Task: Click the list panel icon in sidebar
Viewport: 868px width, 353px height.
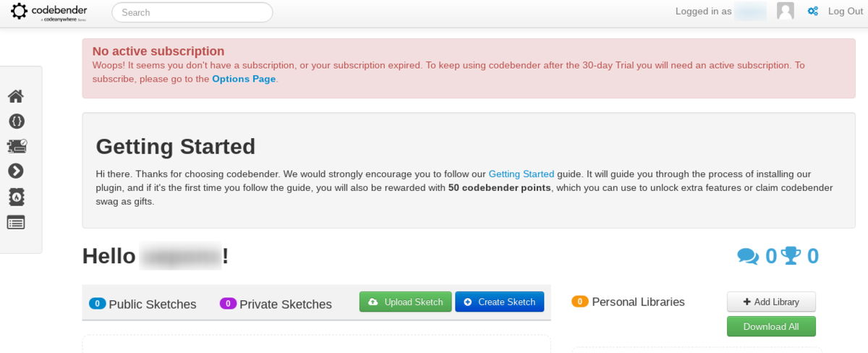Action: (x=16, y=222)
